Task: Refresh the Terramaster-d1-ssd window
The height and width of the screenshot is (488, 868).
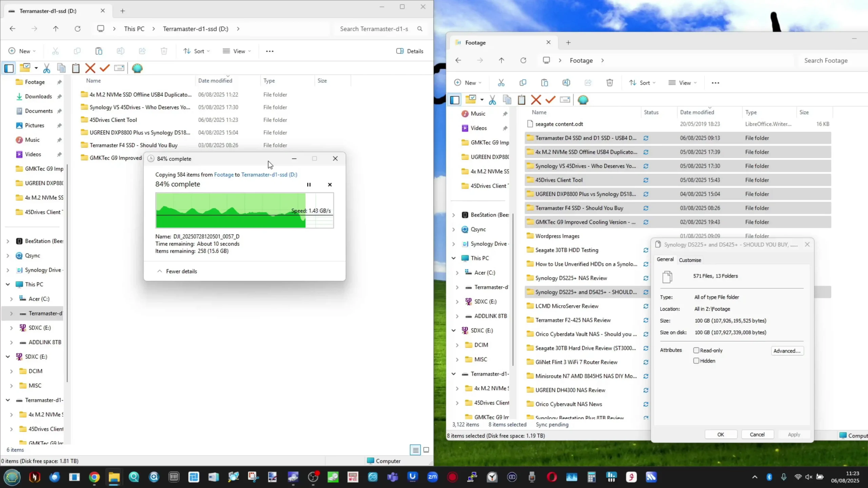Action: (78, 29)
